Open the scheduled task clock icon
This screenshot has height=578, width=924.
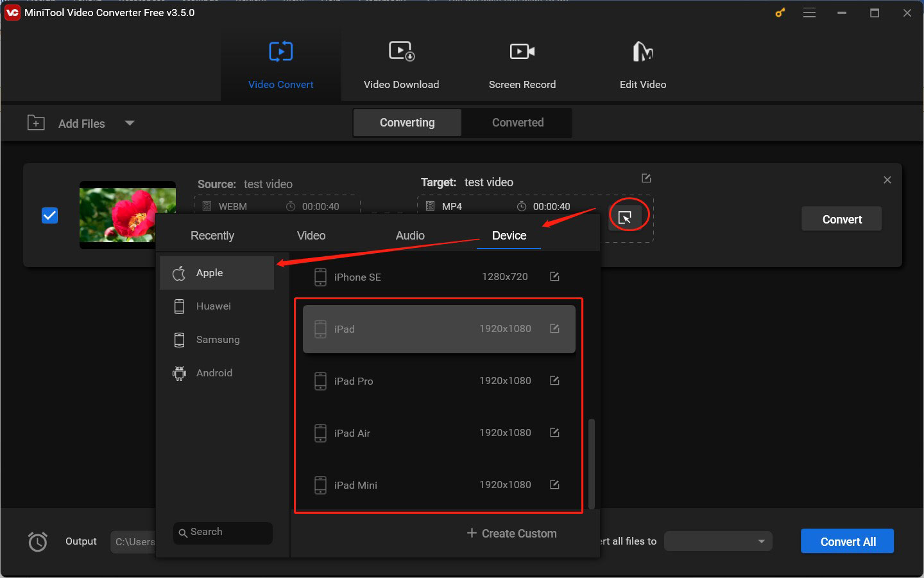pos(37,542)
